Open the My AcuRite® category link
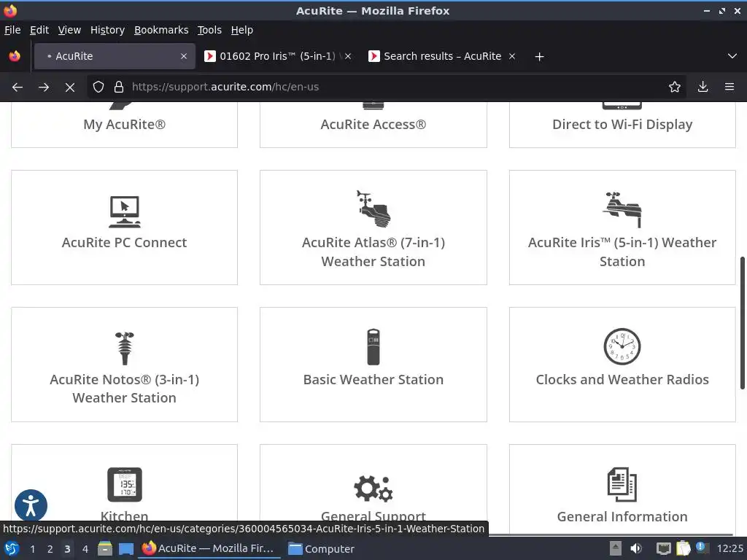 124,124
